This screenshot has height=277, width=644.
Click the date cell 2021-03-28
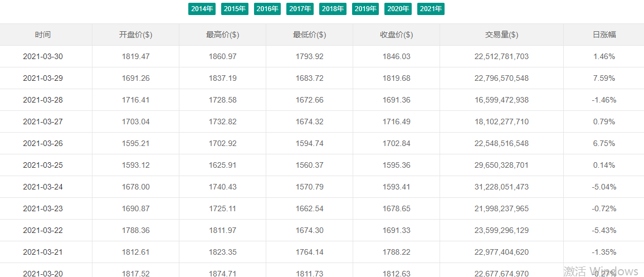point(43,100)
